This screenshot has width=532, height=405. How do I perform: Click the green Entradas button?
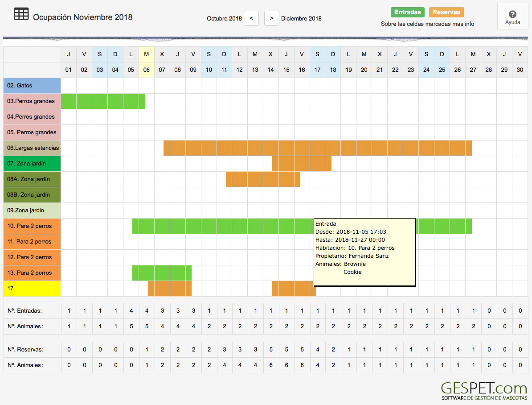(x=408, y=12)
